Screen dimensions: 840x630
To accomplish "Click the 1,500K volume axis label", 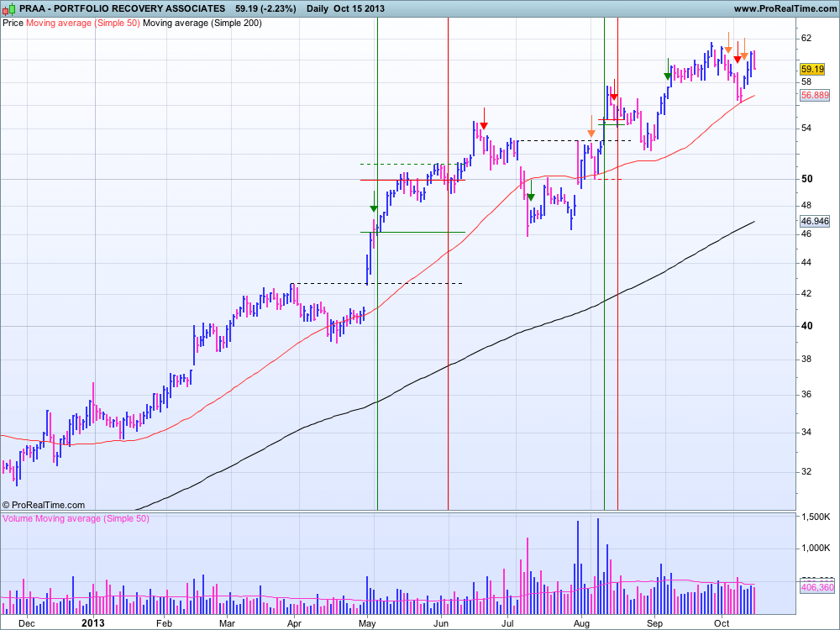I will [x=816, y=517].
